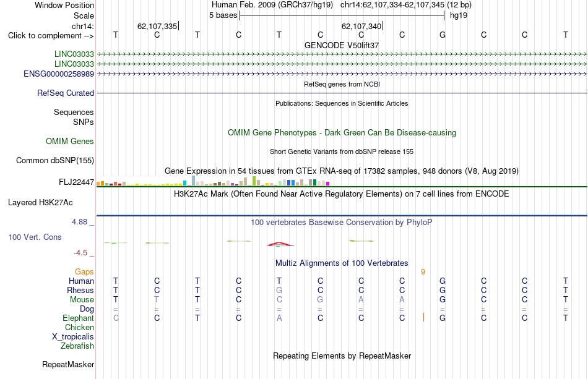Viewport: 588px width, 379px height.
Task: Click the 5 bases scale bar
Action: pyautogui.click(x=342, y=15)
